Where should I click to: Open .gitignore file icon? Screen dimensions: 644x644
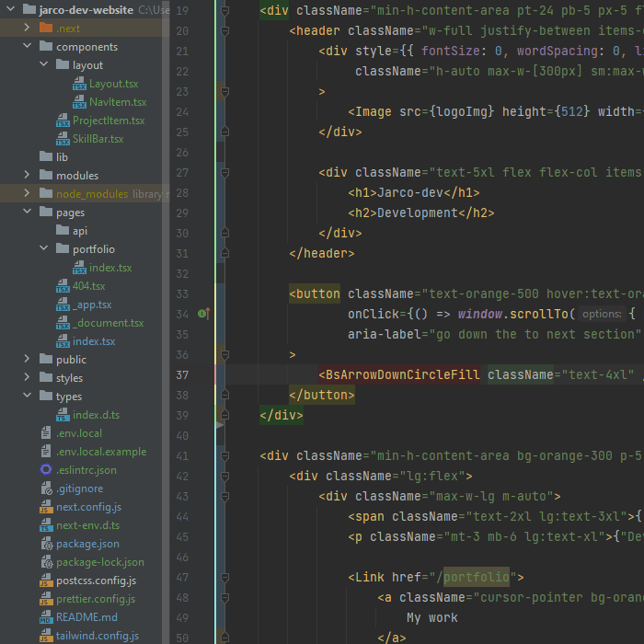[46, 489]
